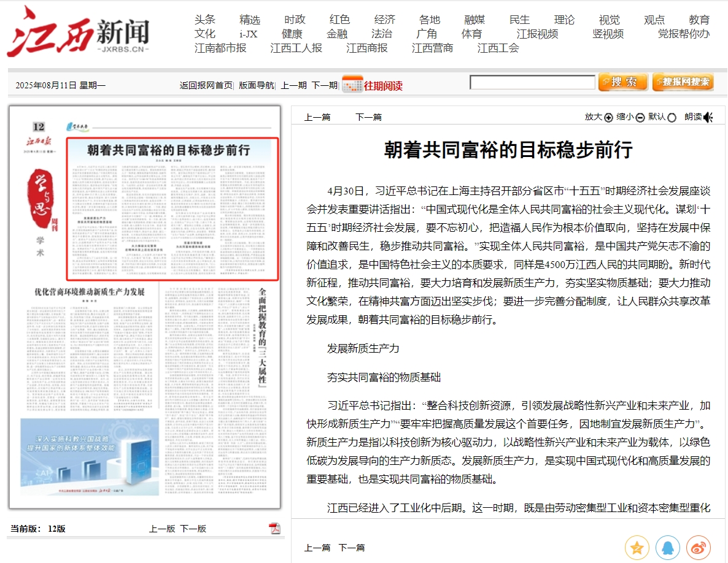Click the Jiangxi News logo
Viewport: 728px width, 563px height.
(x=79, y=32)
